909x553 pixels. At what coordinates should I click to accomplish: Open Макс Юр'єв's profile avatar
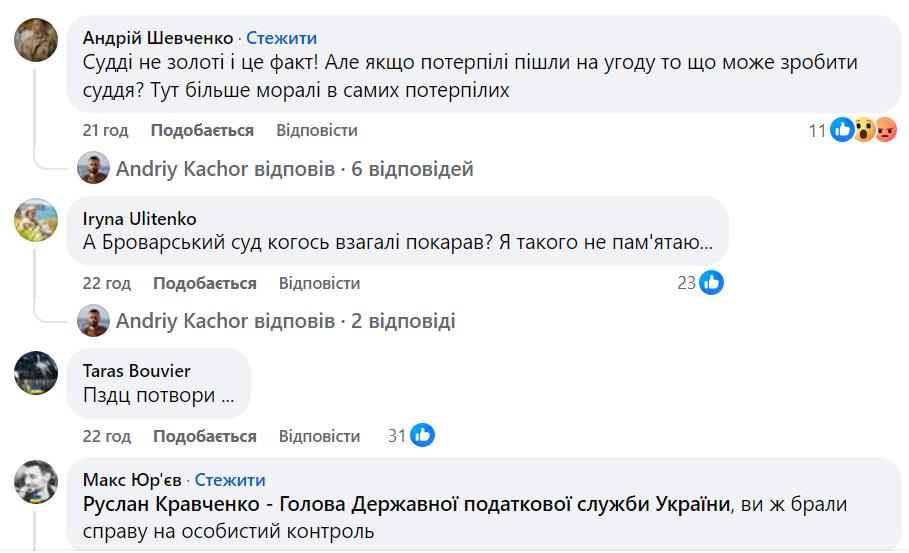[x=37, y=482]
